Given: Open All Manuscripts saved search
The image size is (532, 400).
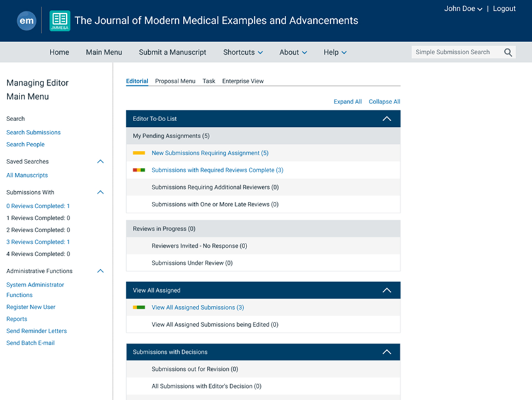Looking at the screenshot, I should click(27, 175).
